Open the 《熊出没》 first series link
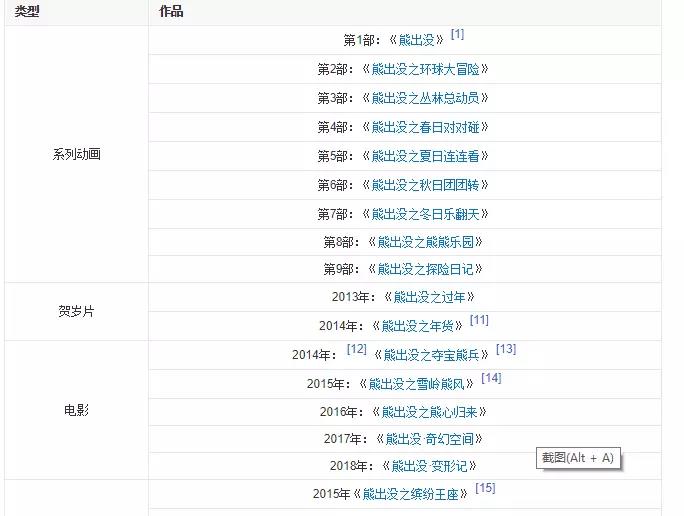 (x=418, y=41)
